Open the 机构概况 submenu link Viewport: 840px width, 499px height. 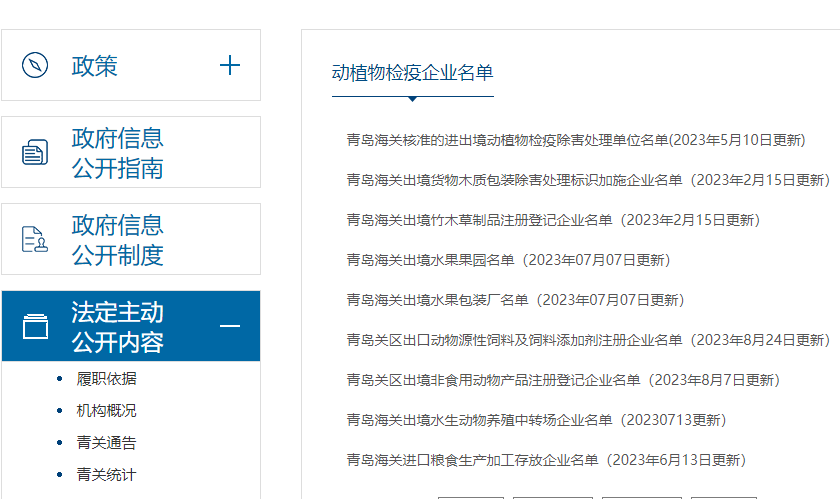coord(106,411)
